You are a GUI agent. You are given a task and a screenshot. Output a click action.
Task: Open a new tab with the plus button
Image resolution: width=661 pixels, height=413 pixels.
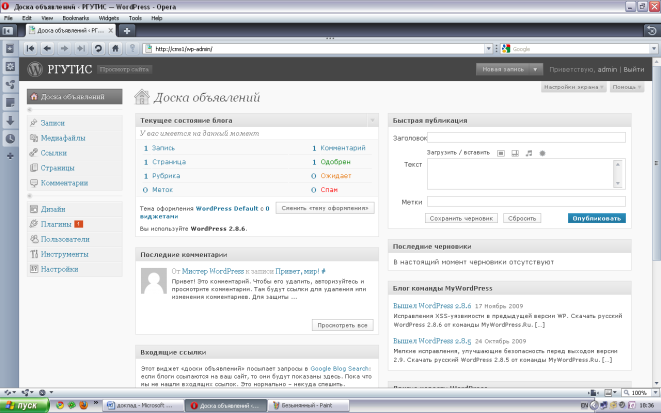tap(127, 30)
